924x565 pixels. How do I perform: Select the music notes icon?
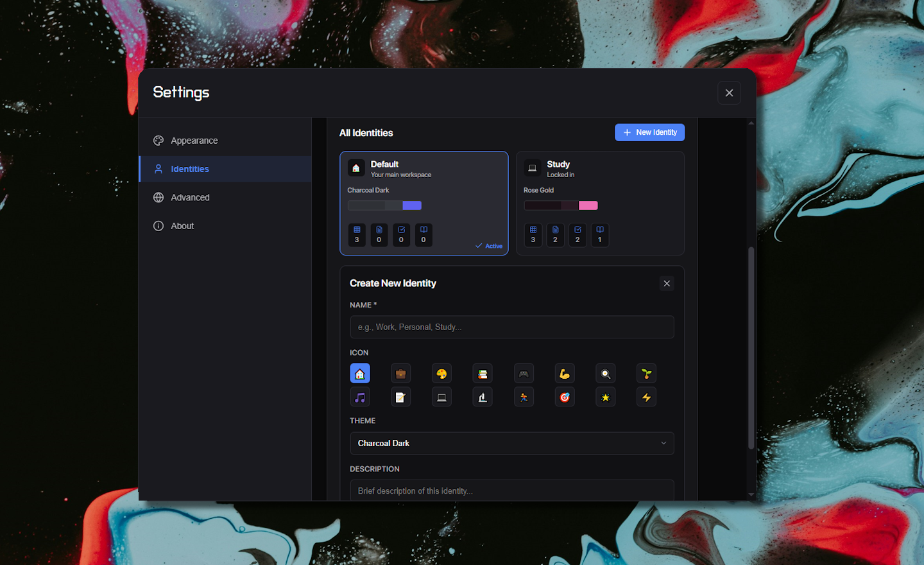(x=360, y=397)
